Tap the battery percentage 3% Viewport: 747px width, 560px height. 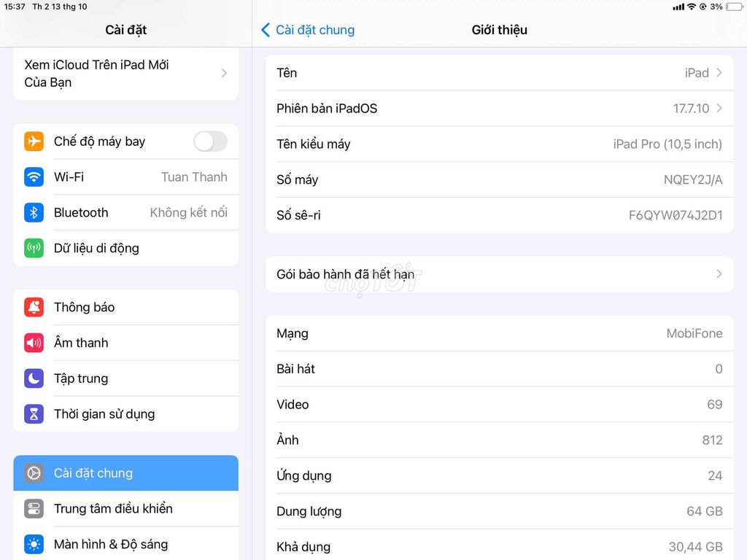click(x=716, y=7)
